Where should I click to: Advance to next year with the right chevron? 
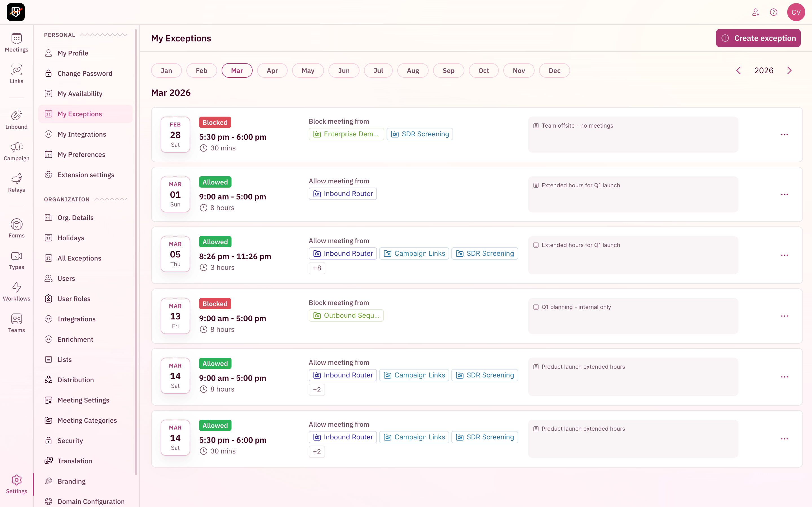tap(789, 70)
